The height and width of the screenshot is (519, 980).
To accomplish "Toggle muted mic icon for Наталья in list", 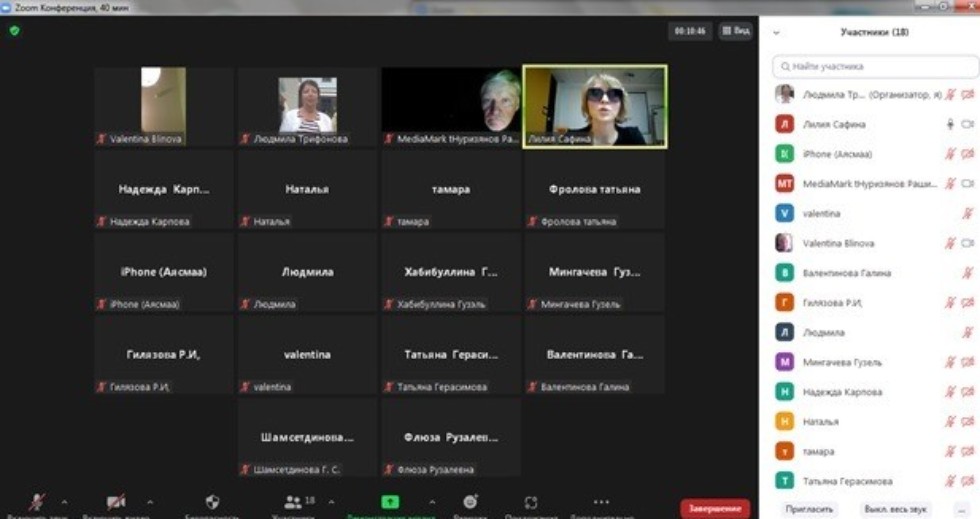I will pyautogui.click(x=950, y=422).
